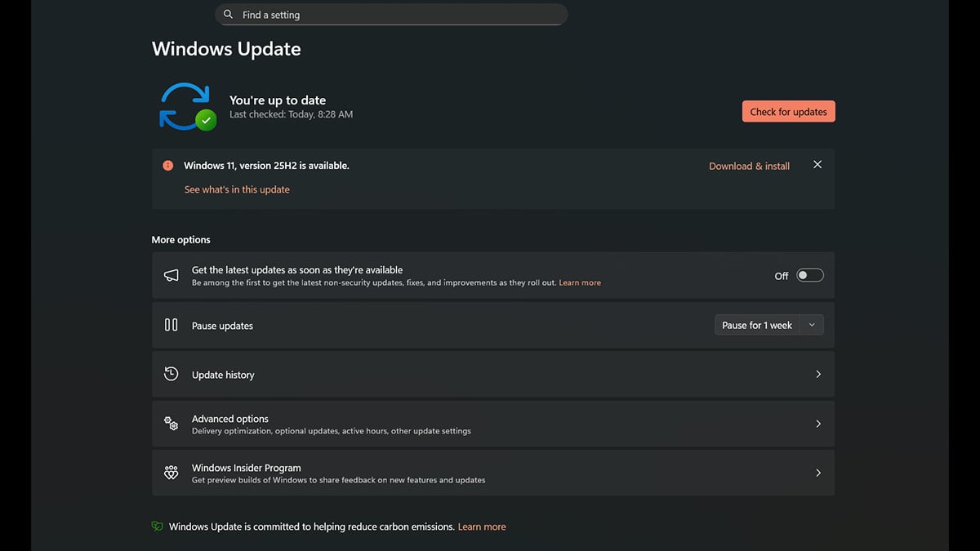Open Windows Insider Program via its chevron

tap(818, 472)
